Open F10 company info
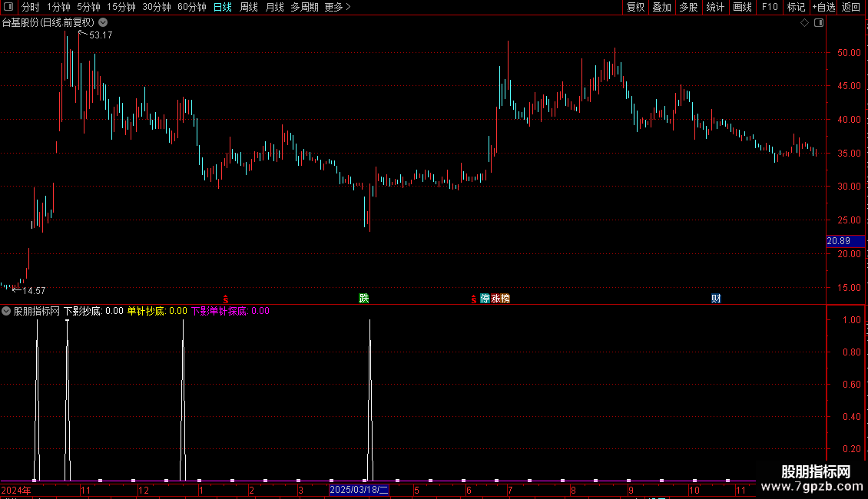868x499 pixels. pyautogui.click(x=770, y=7)
